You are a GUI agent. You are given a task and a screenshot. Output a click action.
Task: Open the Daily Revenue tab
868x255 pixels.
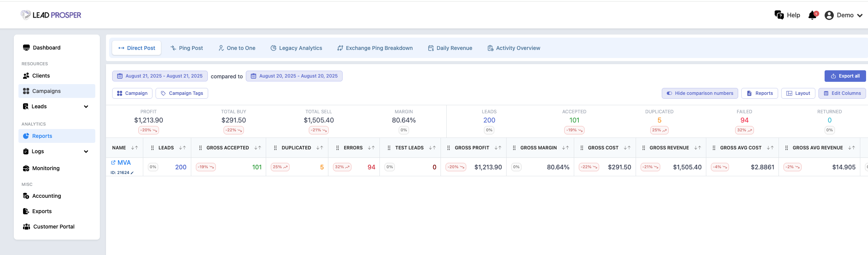[450, 48]
